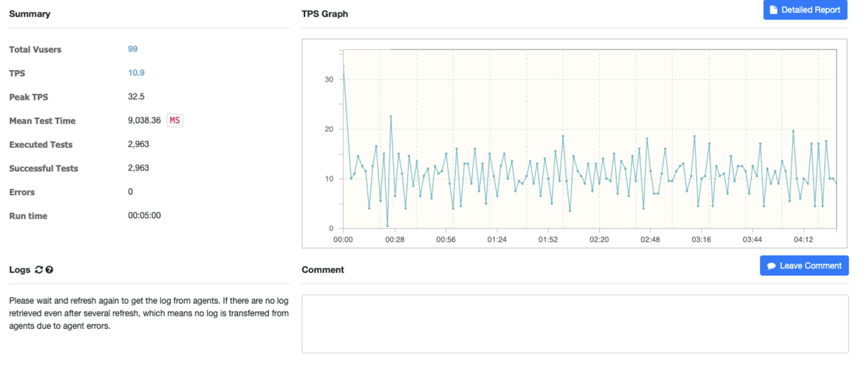Click the speech bubble icon on Leave Comment
Screen dimensions: 868x367
coord(771,266)
